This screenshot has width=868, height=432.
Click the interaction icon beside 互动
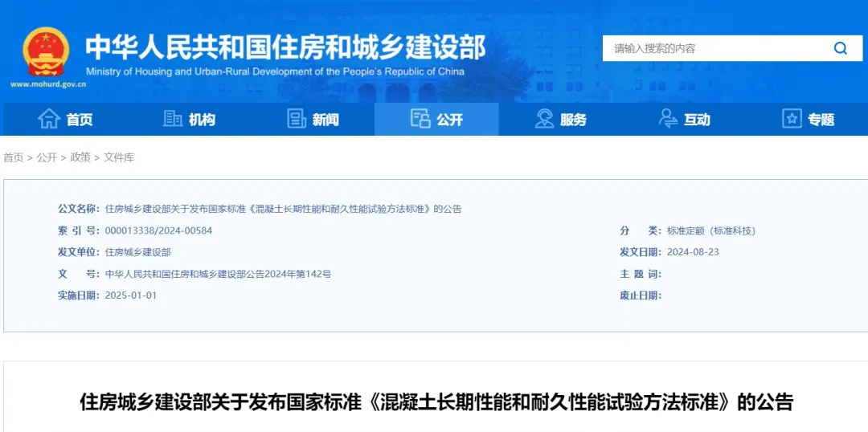click(668, 119)
